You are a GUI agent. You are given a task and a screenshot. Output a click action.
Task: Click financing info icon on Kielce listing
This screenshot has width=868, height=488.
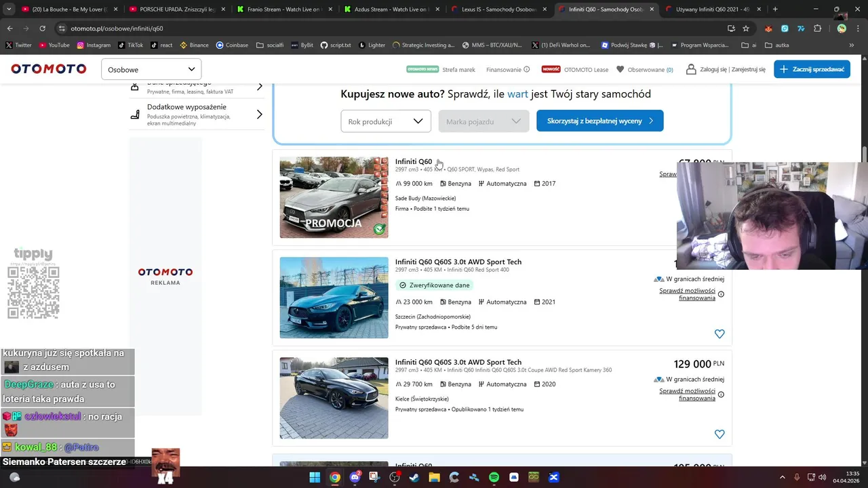tap(721, 394)
